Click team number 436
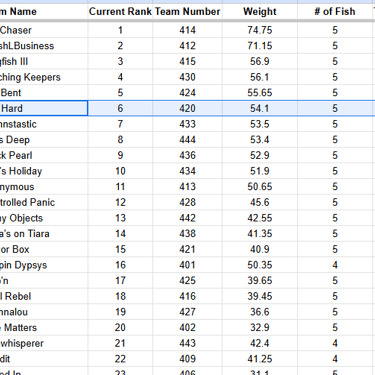Screen dimensions: 375x375 187,155
